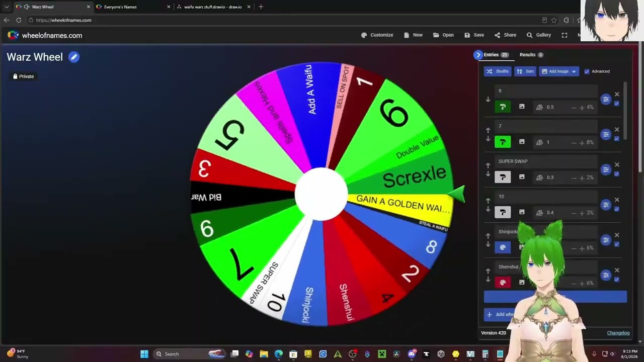Edit weight field of entry 9
Image resolution: width=644 pixels, height=362 pixels.
[x=557, y=107]
